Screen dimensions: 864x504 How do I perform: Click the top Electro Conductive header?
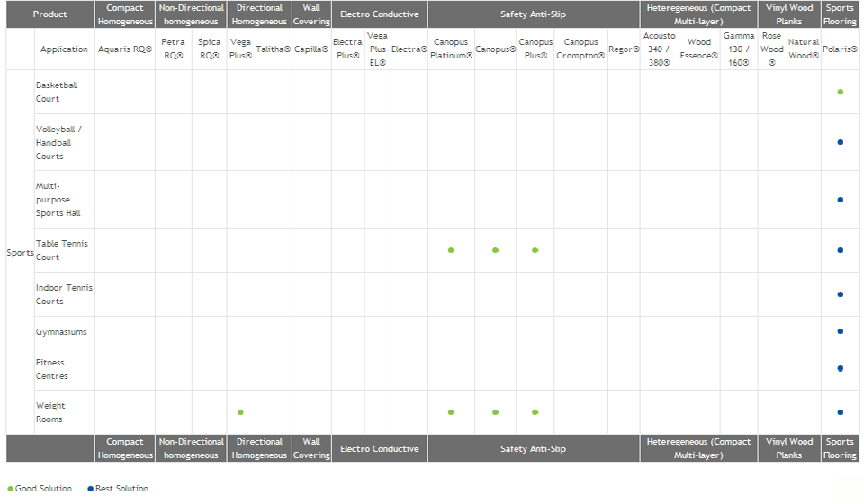click(x=380, y=14)
